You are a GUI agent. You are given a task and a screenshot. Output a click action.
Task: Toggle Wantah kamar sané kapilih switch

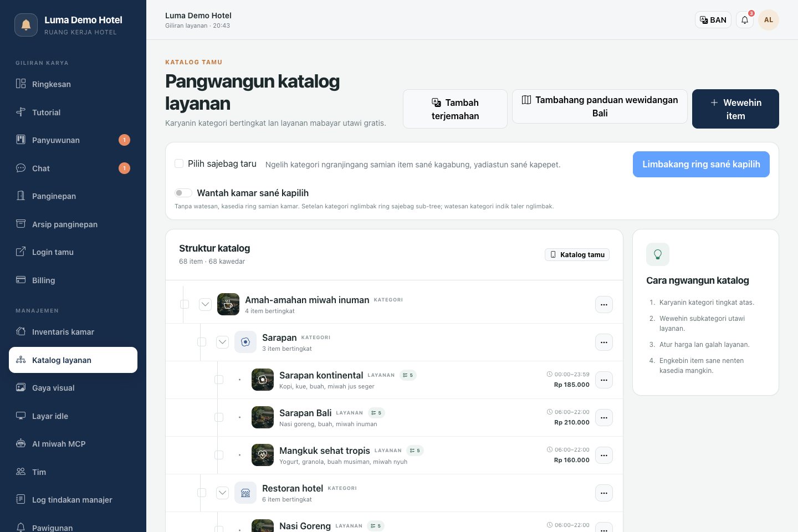[183, 193]
